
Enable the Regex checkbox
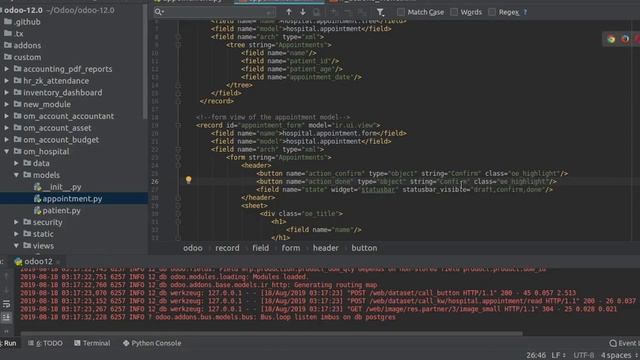492,12
